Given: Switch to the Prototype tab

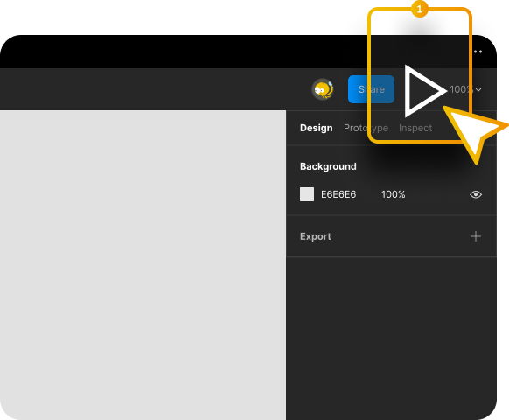Looking at the screenshot, I should pyautogui.click(x=366, y=128).
